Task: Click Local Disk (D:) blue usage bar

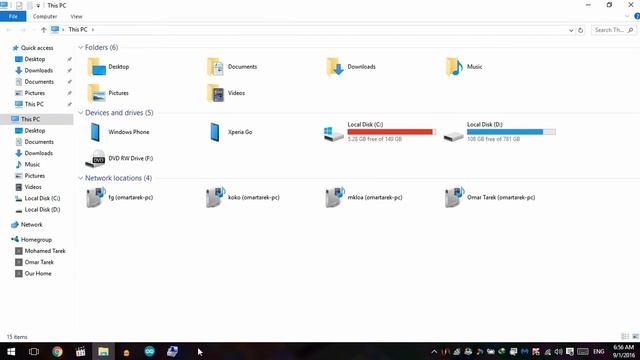Action: point(511,132)
